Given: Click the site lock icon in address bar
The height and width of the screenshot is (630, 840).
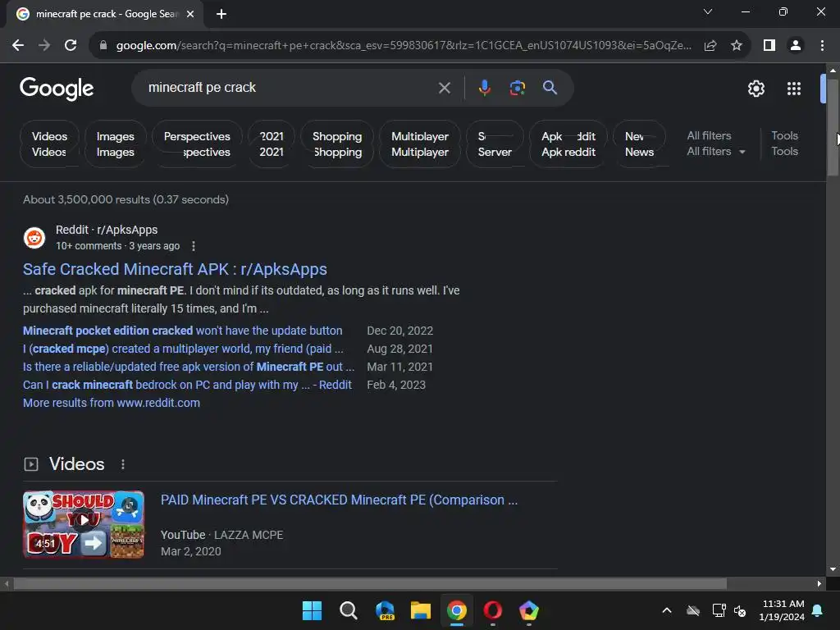Looking at the screenshot, I should [103, 46].
